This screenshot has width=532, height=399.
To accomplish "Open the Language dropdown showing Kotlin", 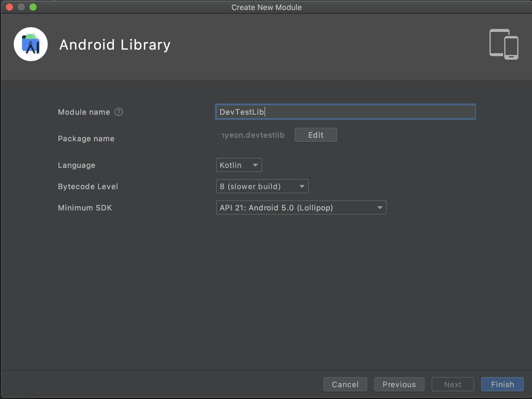I will [239, 165].
